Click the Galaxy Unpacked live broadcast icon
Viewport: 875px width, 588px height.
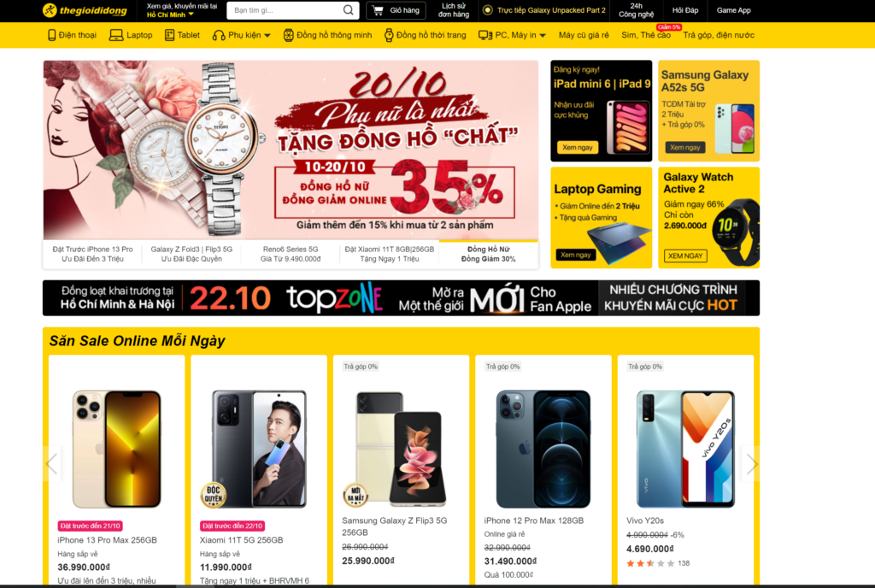pos(487,10)
